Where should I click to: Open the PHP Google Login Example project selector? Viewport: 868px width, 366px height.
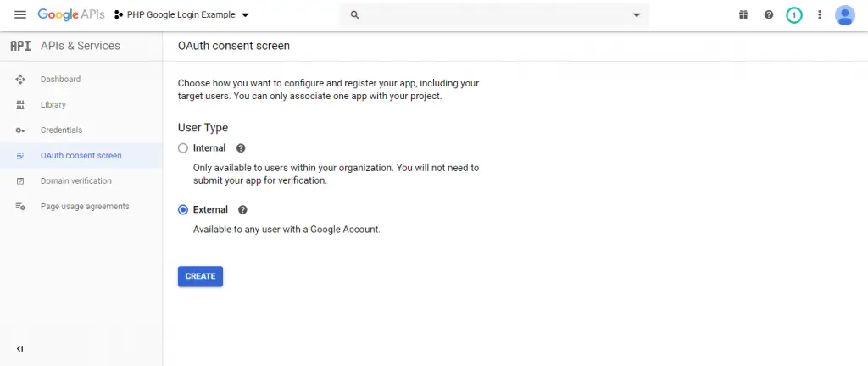(181, 15)
